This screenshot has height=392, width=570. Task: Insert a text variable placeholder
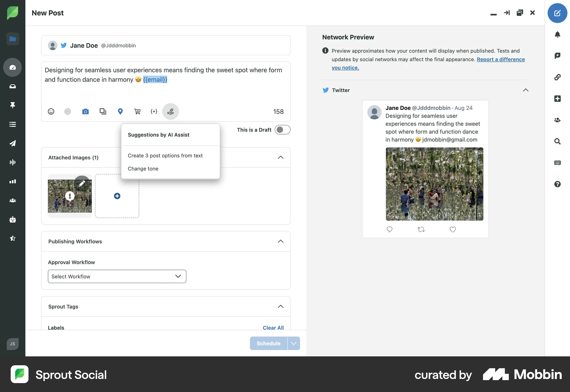coord(154,111)
